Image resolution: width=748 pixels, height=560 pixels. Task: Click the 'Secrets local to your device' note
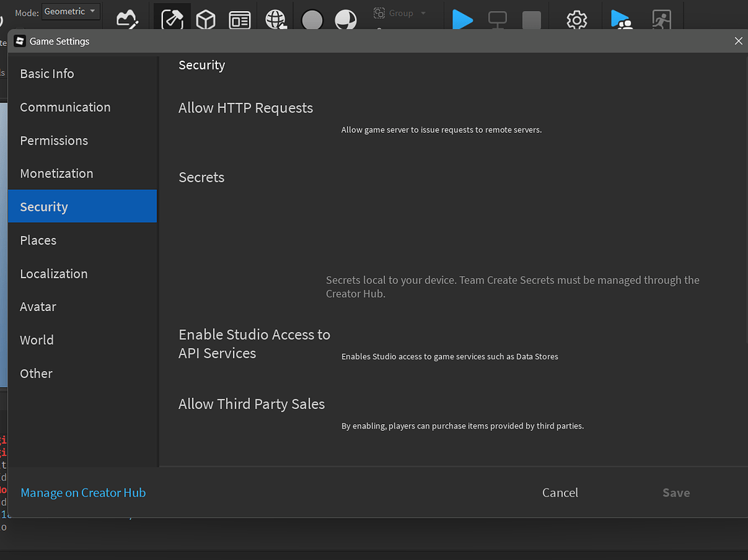coord(513,287)
